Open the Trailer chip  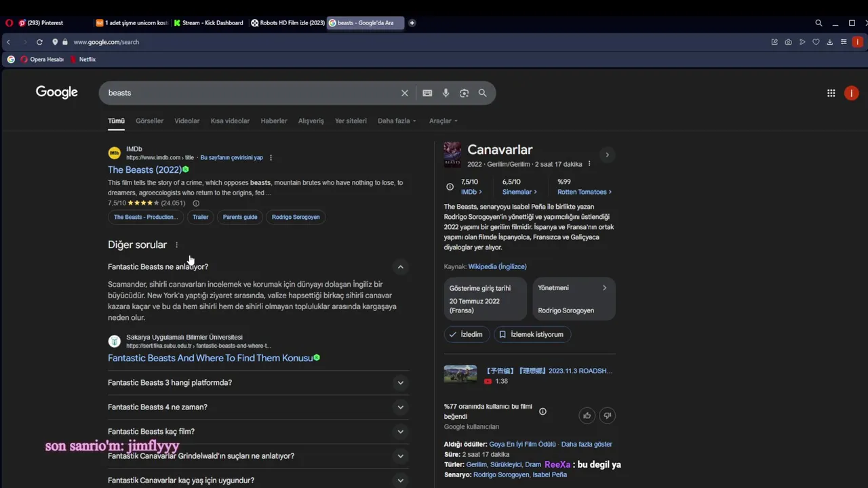(x=200, y=217)
